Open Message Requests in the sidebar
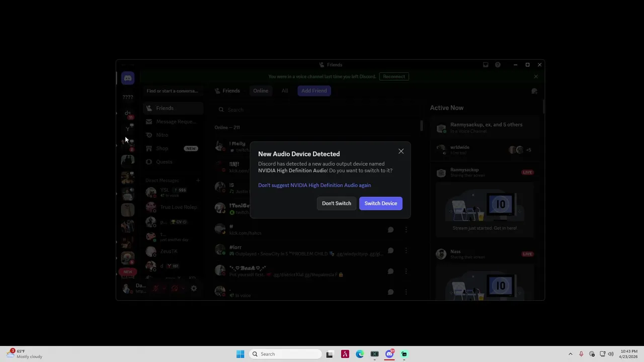 173,122
